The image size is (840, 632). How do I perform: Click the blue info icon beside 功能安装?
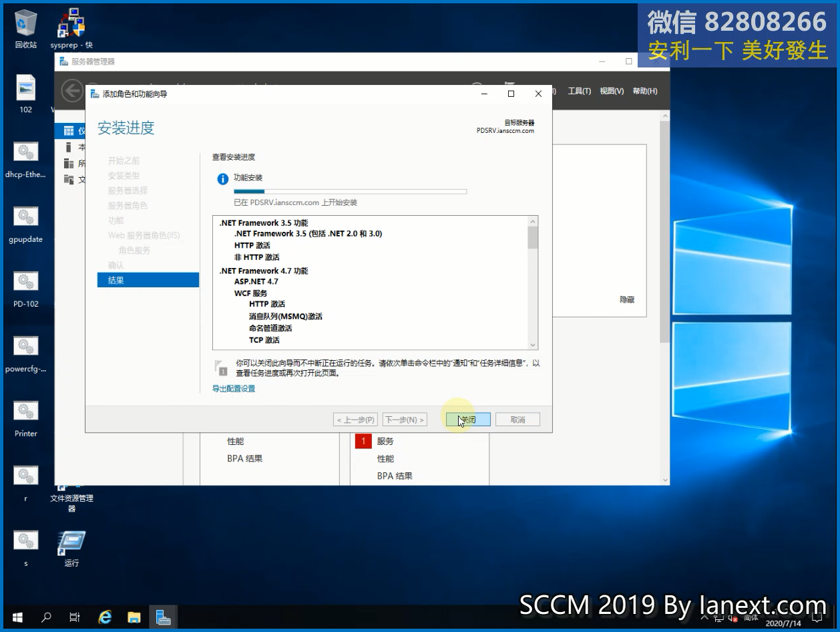pos(223,179)
